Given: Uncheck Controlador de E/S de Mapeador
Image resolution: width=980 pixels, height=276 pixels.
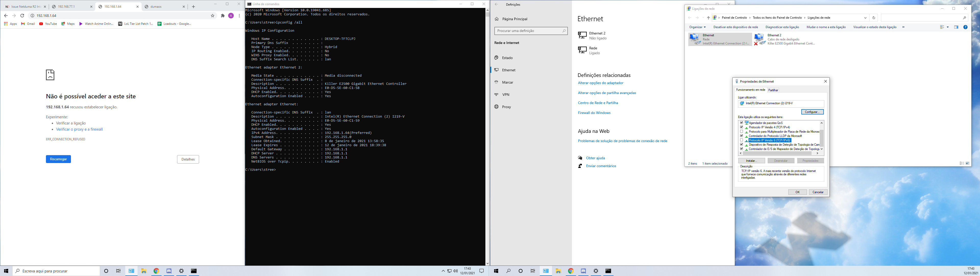Looking at the screenshot, I should [741, 149].
